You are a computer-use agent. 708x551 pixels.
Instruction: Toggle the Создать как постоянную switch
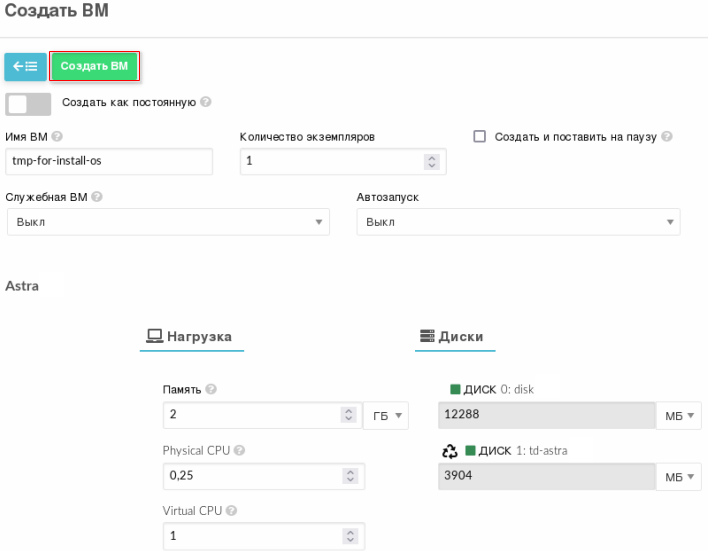point(28,103)
